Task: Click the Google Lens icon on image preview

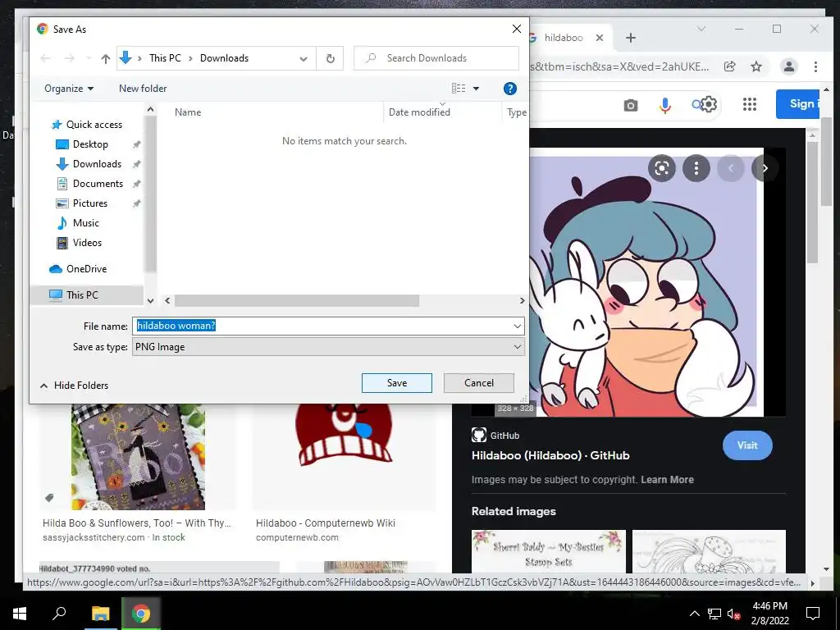Action: click(662, 168)
